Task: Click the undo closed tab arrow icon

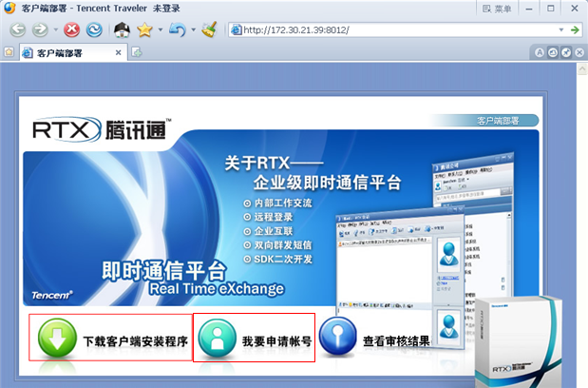Action: pyautogui.click(x=178, y=29)
